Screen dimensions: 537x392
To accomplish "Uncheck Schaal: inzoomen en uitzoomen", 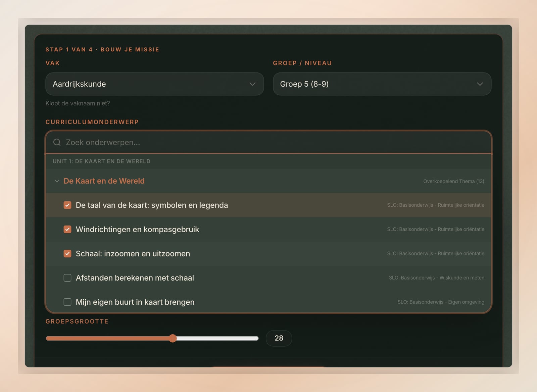I will pyautogui.click(x=67, y=253).
